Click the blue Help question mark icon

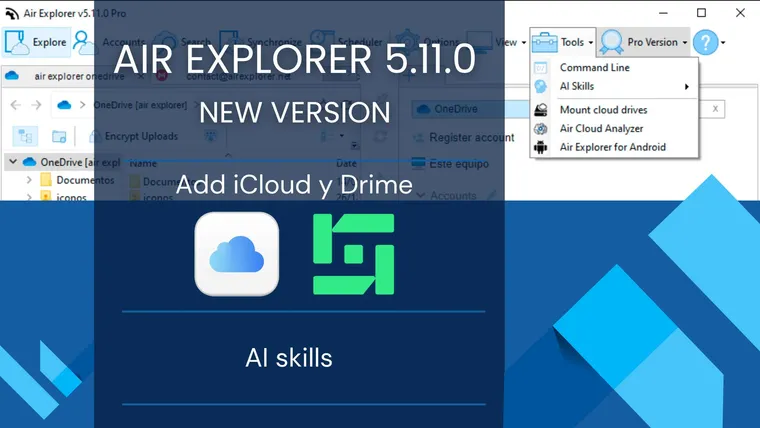[x=705, y=42]
